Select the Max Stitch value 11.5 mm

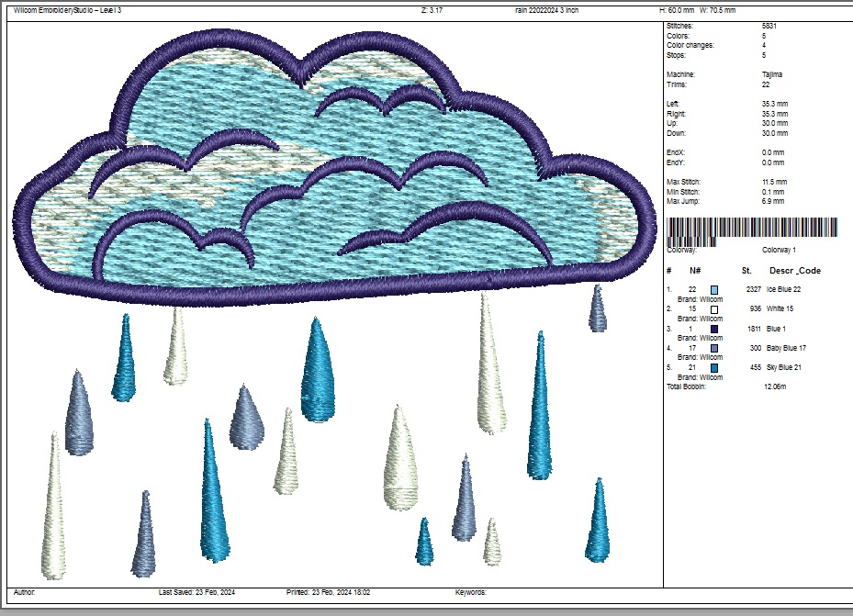pyautogui.click(x=774, y=182)
